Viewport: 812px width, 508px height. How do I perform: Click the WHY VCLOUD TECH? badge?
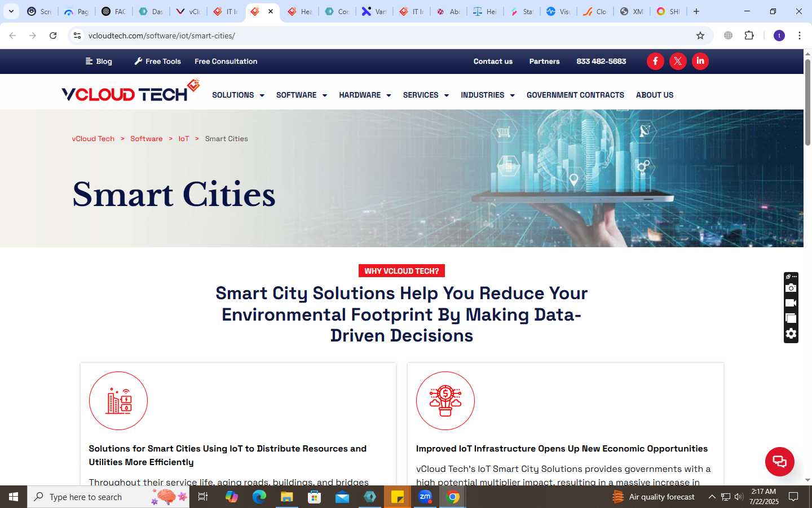click(x=401, y=271)
